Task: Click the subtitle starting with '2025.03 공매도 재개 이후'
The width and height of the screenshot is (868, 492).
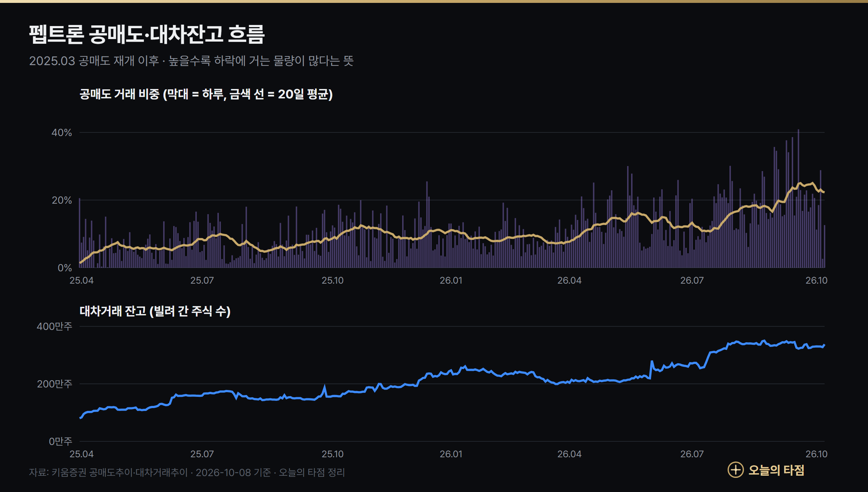Action: (x=191, y=61)
